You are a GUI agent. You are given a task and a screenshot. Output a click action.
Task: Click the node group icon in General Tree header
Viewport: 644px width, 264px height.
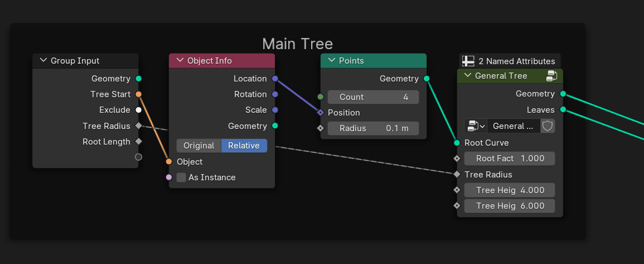point(551,76)
